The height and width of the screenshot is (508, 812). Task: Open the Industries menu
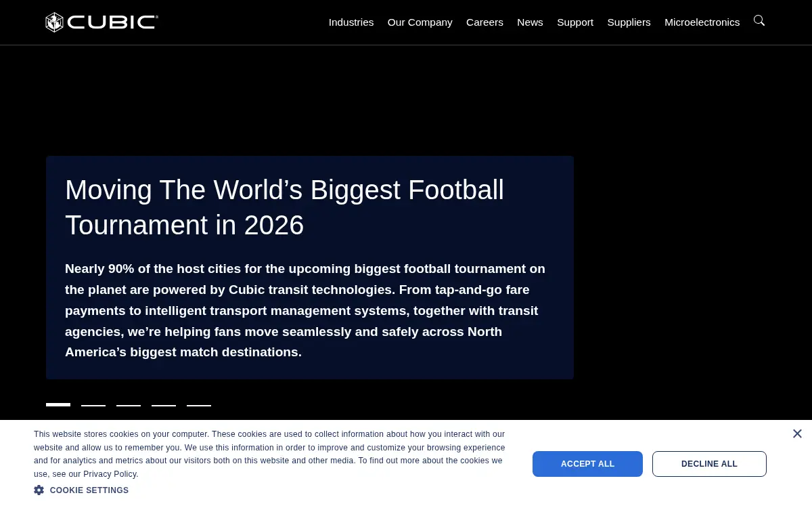point(351,22)
